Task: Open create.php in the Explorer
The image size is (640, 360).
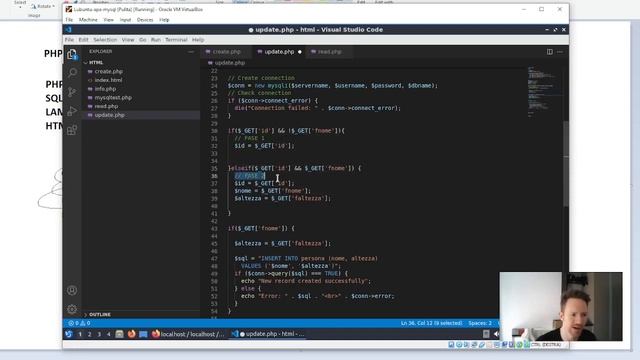Action: (x=109, y=71)
